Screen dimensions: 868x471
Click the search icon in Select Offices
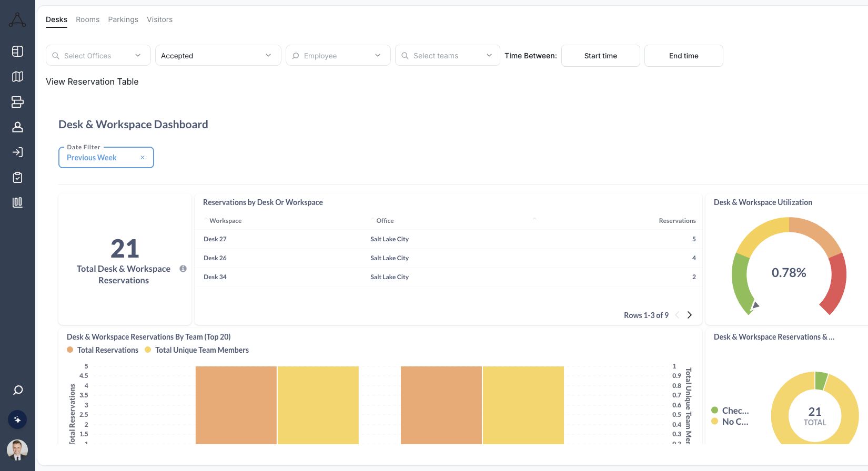[56, 56]
